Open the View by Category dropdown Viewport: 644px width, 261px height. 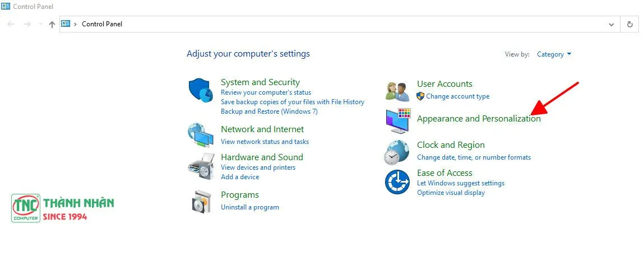(x=554, y=54)
